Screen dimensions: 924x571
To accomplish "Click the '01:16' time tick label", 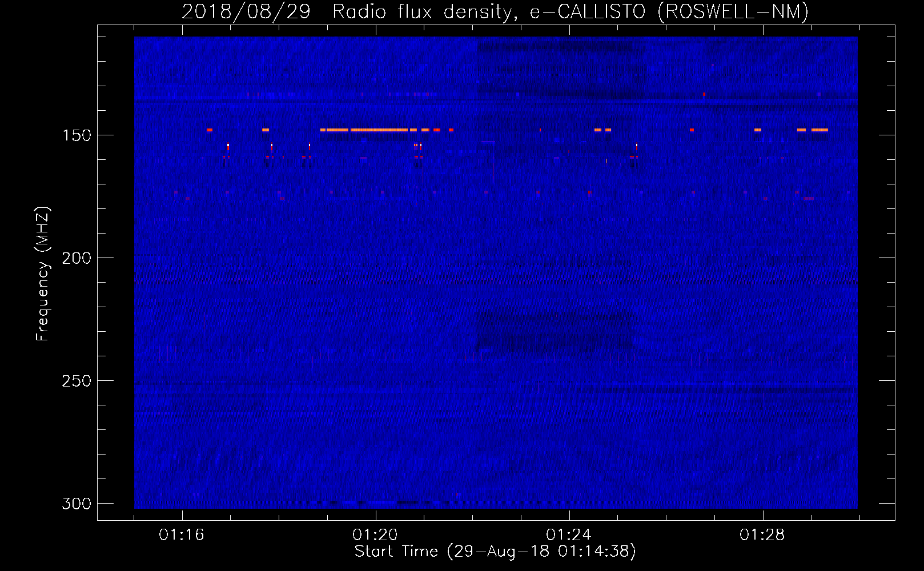I will click(182, 535).
